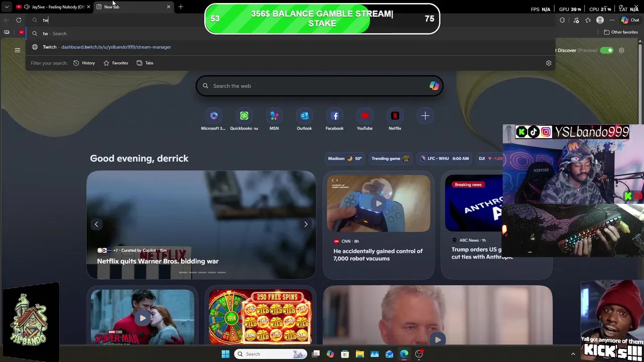The image size is (644, 362).
Task: Open a new browser tab
Action: 181,7
